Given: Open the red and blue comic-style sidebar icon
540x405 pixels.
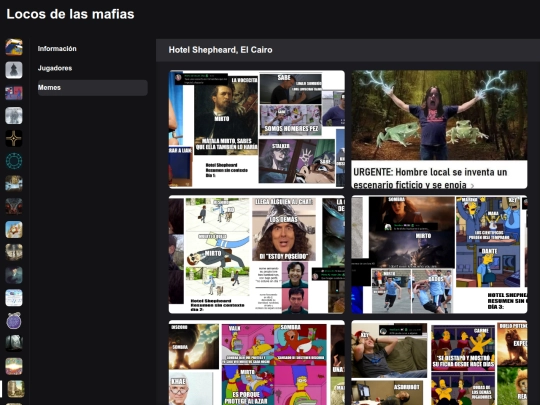Looking at the screenshot, I should click(14, 93).
